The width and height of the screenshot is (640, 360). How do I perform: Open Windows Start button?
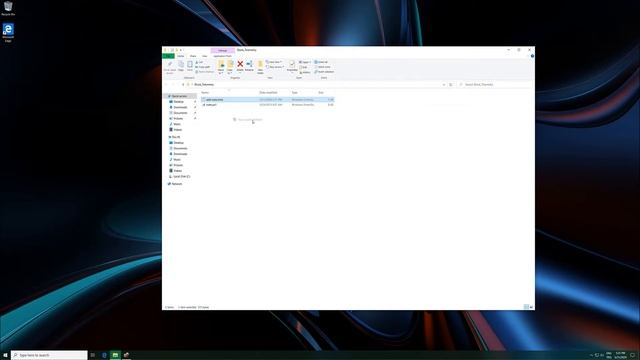[5, 355]
